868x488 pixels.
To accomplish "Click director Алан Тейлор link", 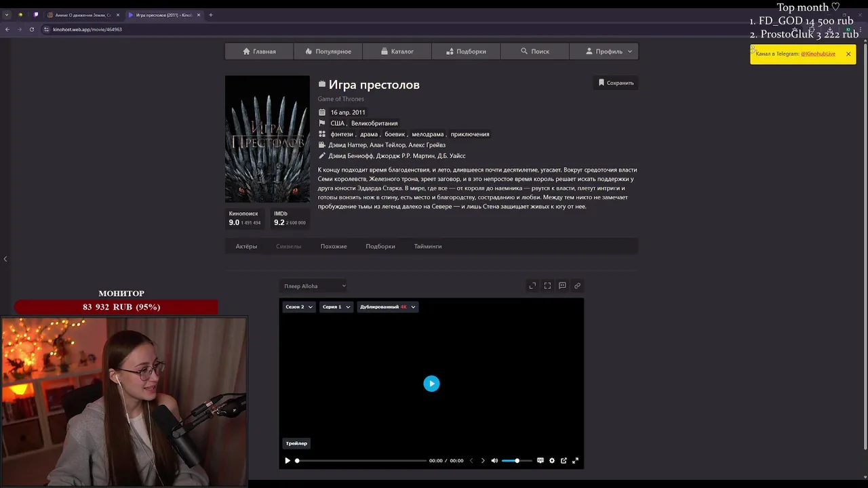I will point(387,145).
